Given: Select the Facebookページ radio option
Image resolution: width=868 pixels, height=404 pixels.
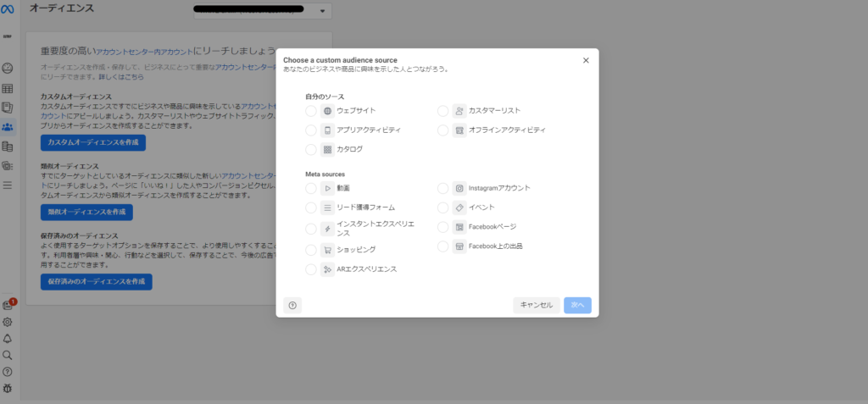Looking at the screenshot, I should click(x=442, y=227).
